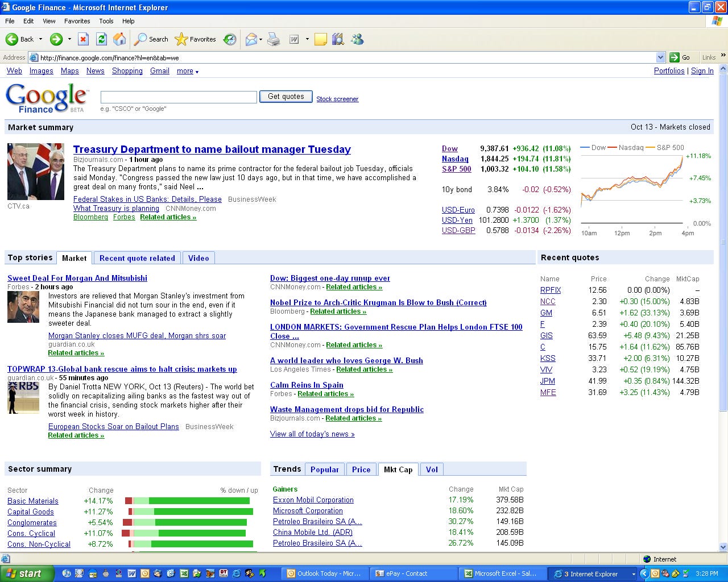
Task: Click the Print toolbar icon
Action: [274, 39]
